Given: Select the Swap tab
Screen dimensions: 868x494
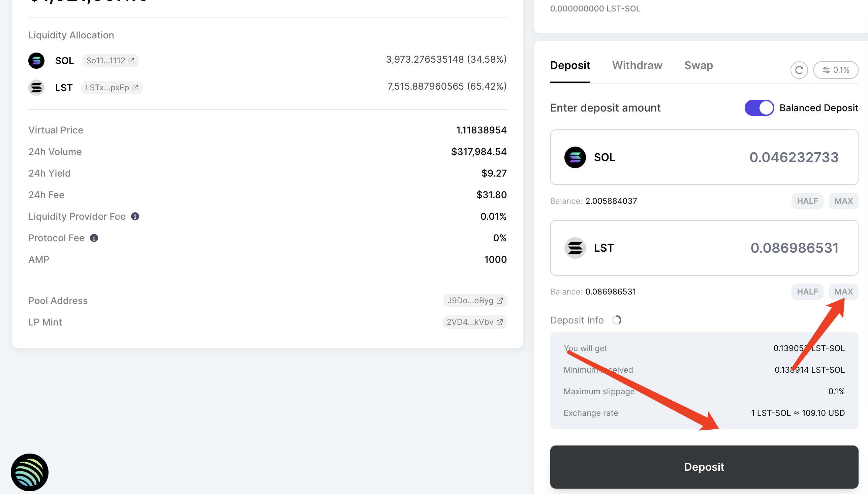Looking at the screenshot, I should tap(699, 66).
